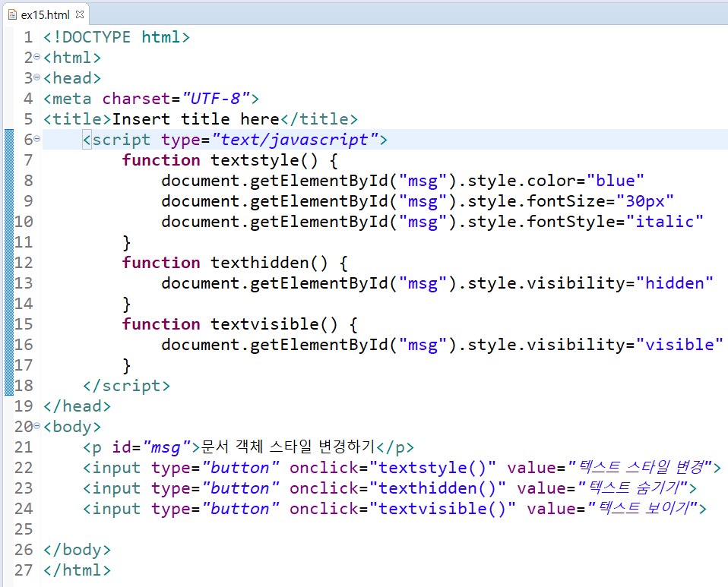Click the meta tag name on line 4
728x587 pixels.
tap(72, 99)
